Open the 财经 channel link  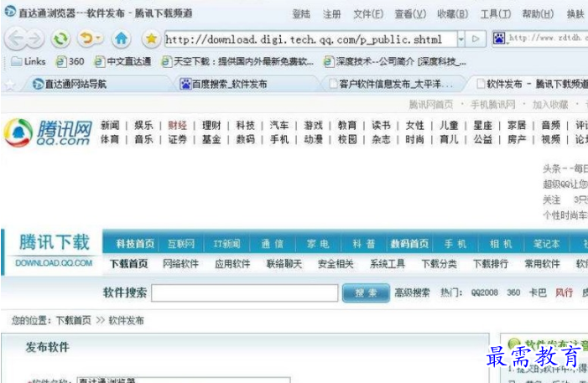(x=177, y=125)
